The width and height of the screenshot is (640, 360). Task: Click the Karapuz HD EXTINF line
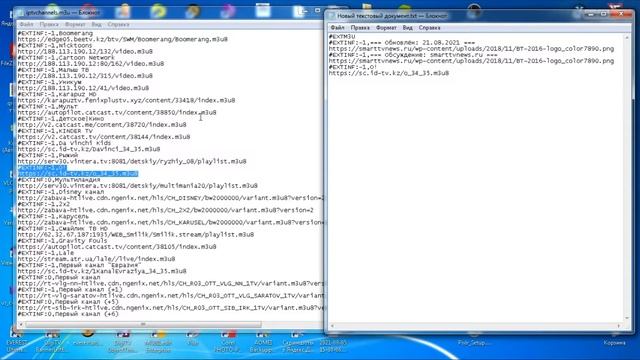click(x=57, y=94)
